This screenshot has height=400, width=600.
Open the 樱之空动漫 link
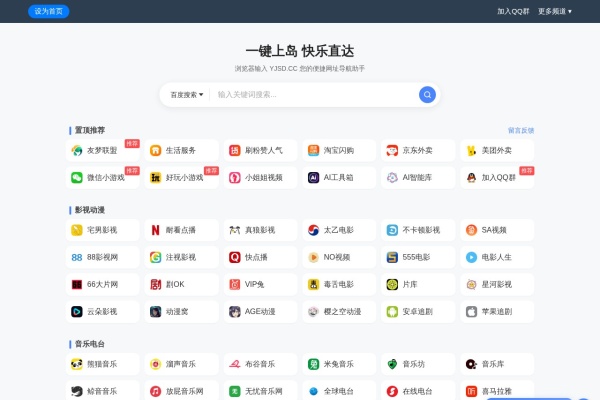339,312
